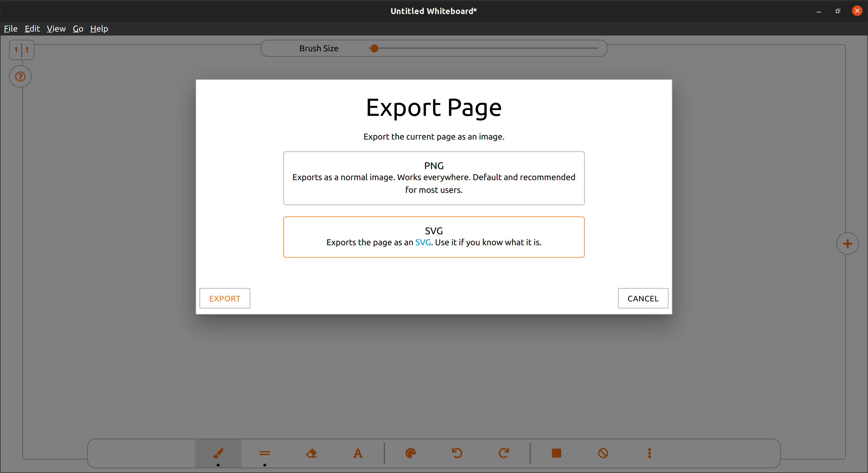Open the color palette picker
This screenshot has width=868, height=473.
[410, 453]
